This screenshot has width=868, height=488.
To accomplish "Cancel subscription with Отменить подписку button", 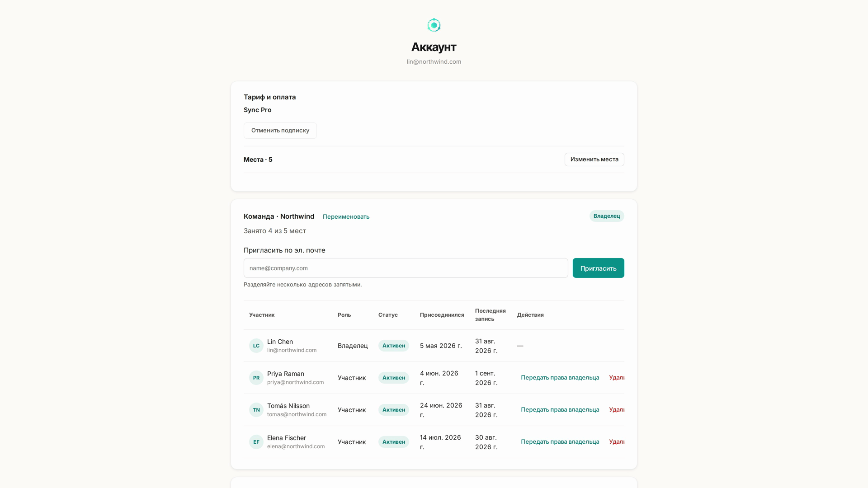I will (280, 131).
